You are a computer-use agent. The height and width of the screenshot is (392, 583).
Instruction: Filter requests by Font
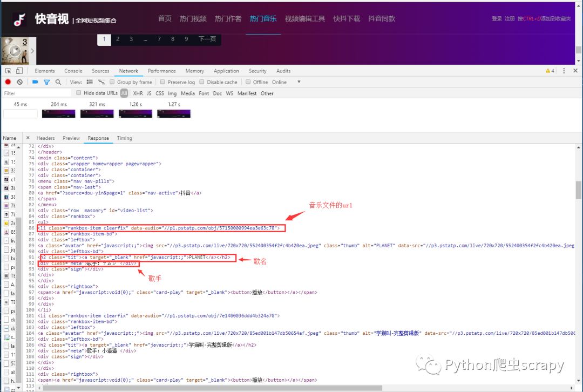click(x=204, y=93)
